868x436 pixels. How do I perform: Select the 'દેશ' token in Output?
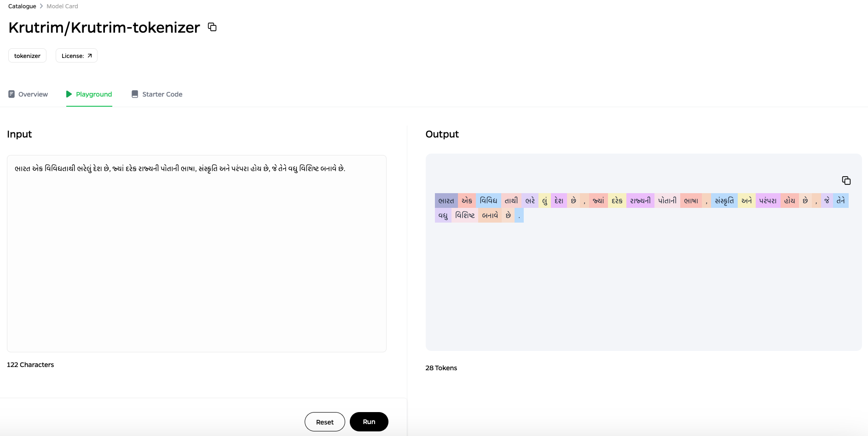point(559,201)
